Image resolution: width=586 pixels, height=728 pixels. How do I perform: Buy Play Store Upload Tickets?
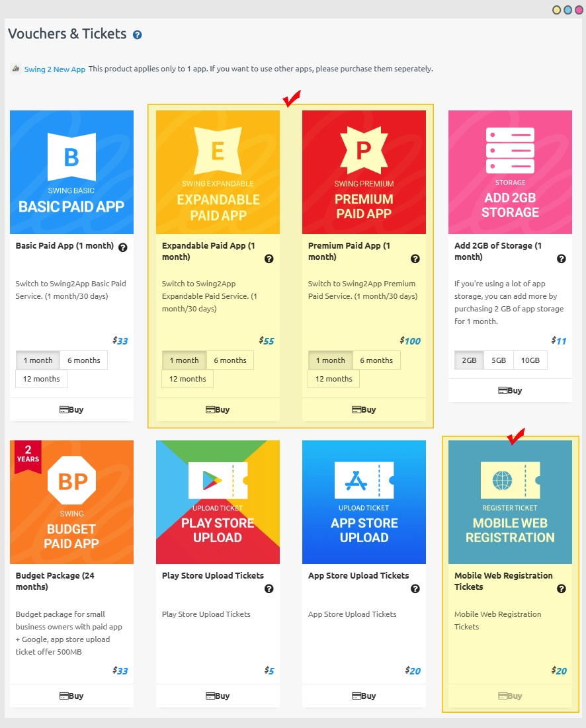click(x=218, y=696)
